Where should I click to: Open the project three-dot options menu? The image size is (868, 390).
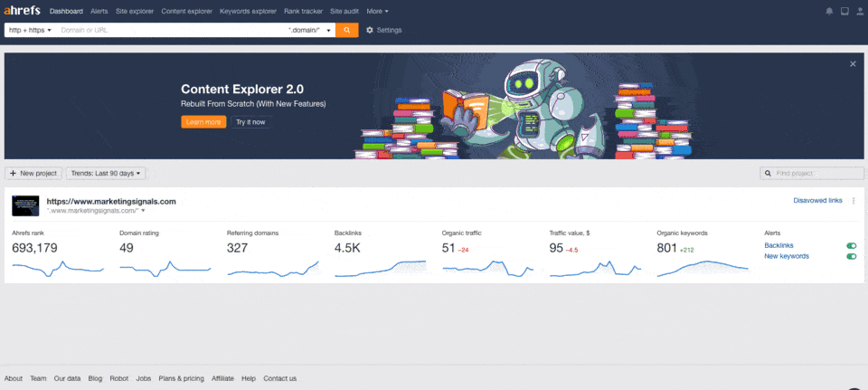[x=853, y=201]
